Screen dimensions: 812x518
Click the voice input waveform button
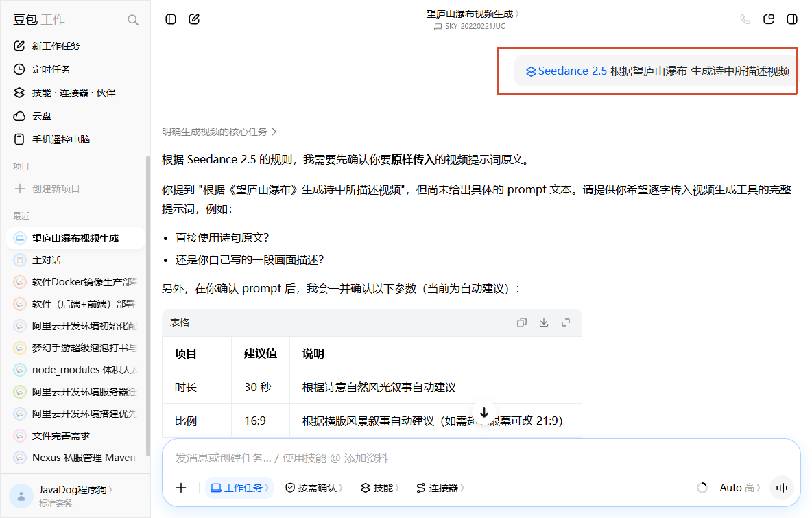click(x=782, y=488)
